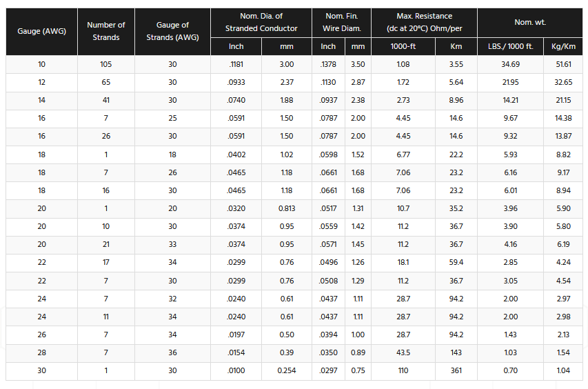Select the 105 strands cell
588x389 pixels.
tap(105, 64)
